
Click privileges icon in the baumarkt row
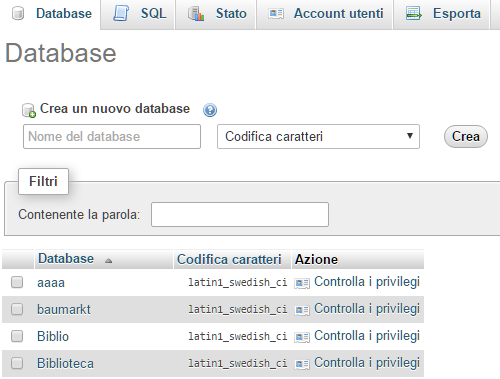pos(302,310)
